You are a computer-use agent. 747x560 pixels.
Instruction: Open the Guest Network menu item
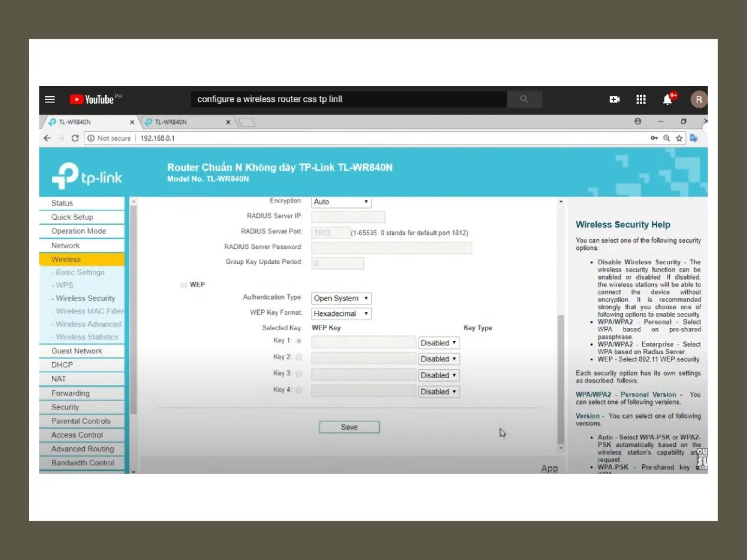(x=77, y=351)
